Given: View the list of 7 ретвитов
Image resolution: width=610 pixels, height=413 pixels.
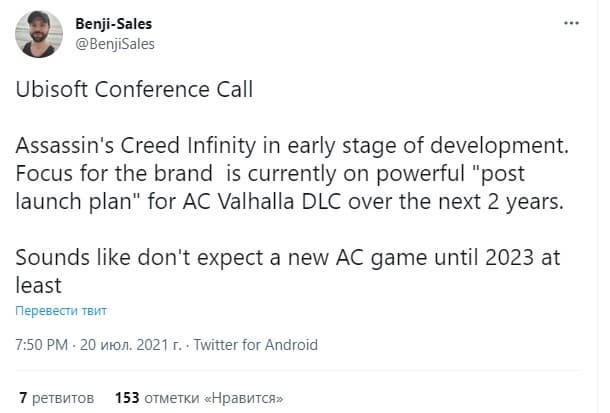Looking at the screenshot, I should (56, 397).
